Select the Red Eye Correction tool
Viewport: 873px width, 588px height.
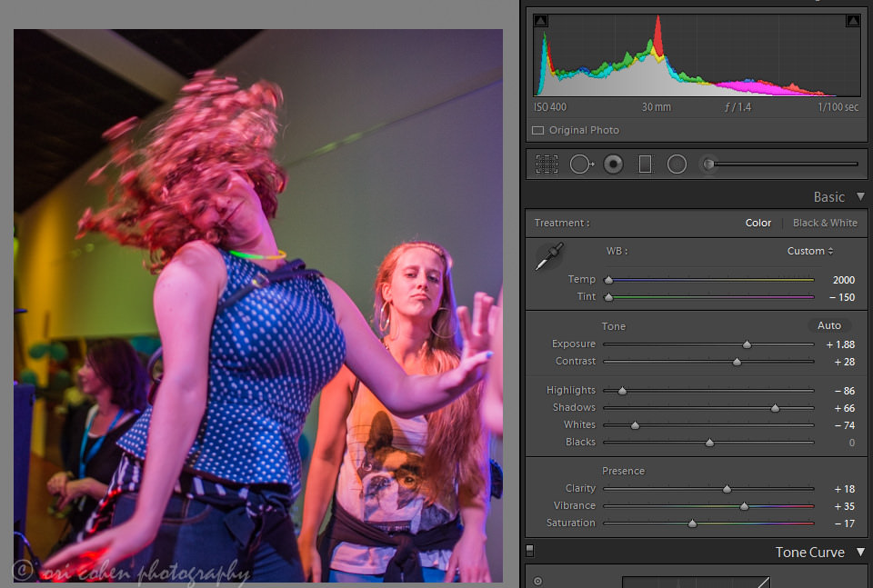click(x=613, y=164)
